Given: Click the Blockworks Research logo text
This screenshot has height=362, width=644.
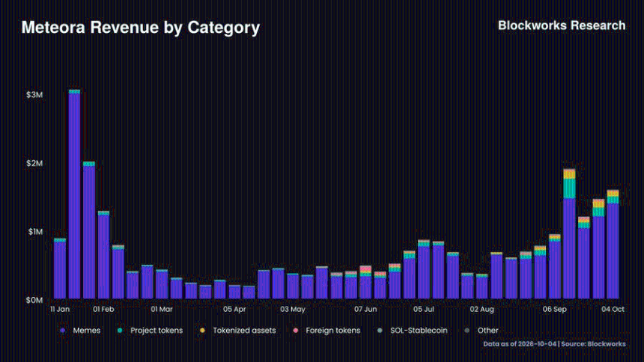Looking at the screenshot, I should coord(562,25).
